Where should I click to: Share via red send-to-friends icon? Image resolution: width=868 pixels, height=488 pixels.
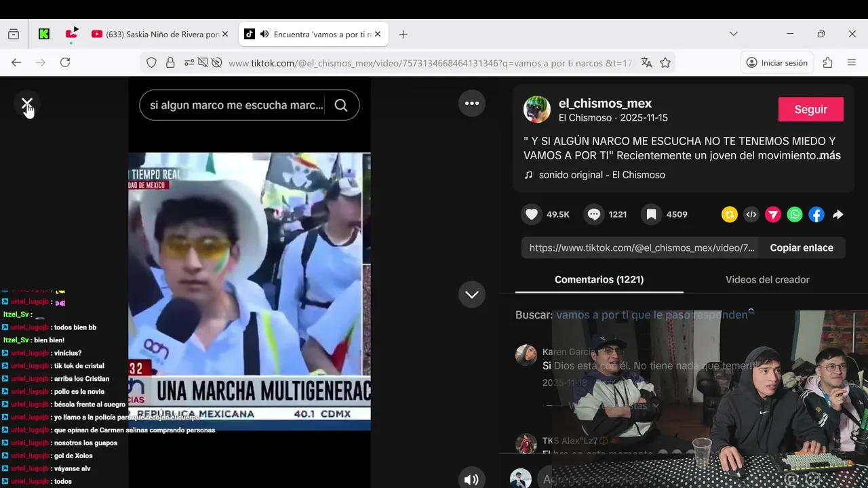click(773, 215)
